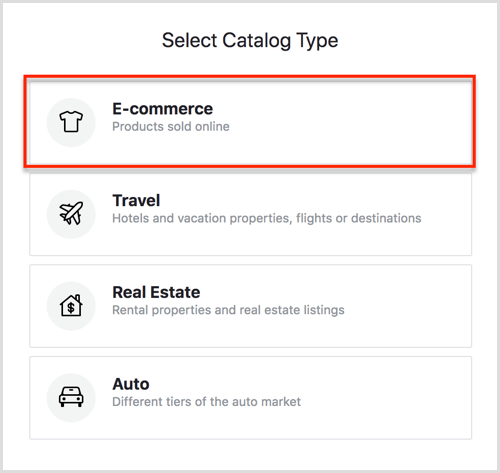The image size is (500, 473).
Task: Click the house with dollar sign icon
Action: [x=71, y=305]
